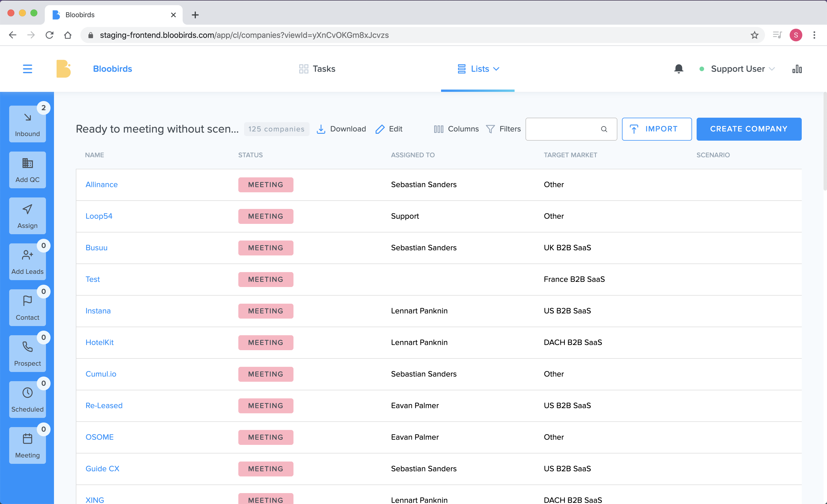Click the ASSIGNED TO column header
The image size is (827, 504).
[x=412, y=155]
